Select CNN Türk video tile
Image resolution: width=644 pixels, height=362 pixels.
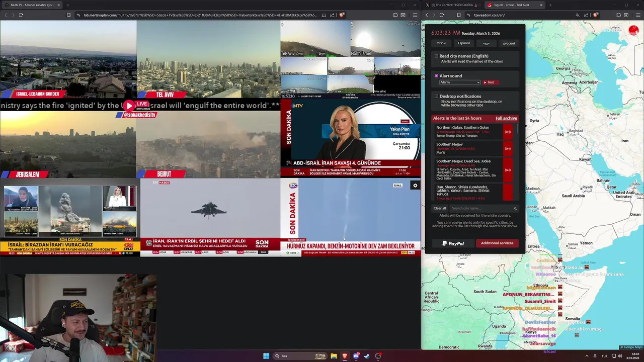(70, 218)
